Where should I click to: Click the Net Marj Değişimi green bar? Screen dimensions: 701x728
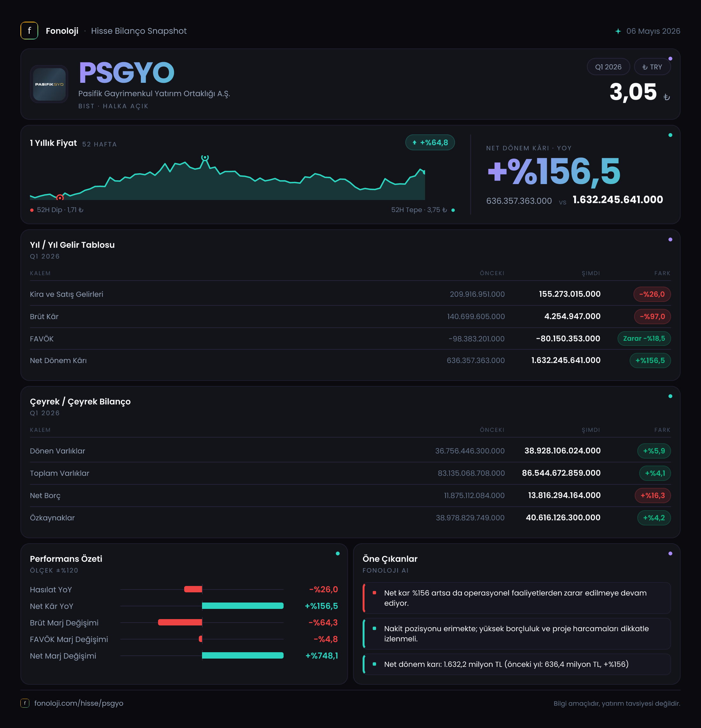click(243, 656)
